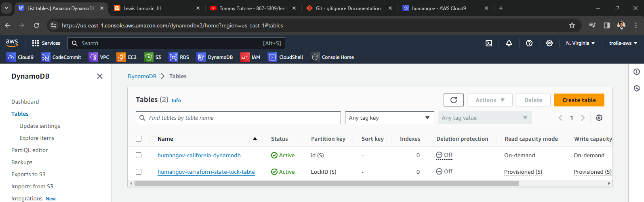
Task: Open Explore items in the sidebar
Action: point(37,138)
